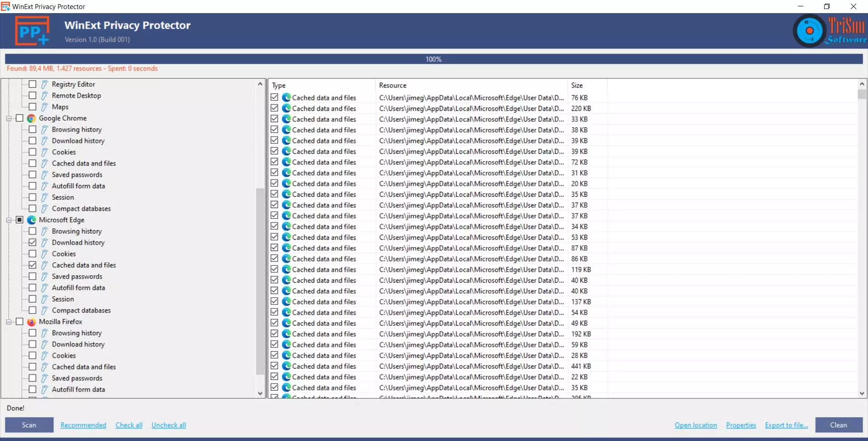Click the TriSun Software logo
The image size is (868, 441).
click(830, 31)
